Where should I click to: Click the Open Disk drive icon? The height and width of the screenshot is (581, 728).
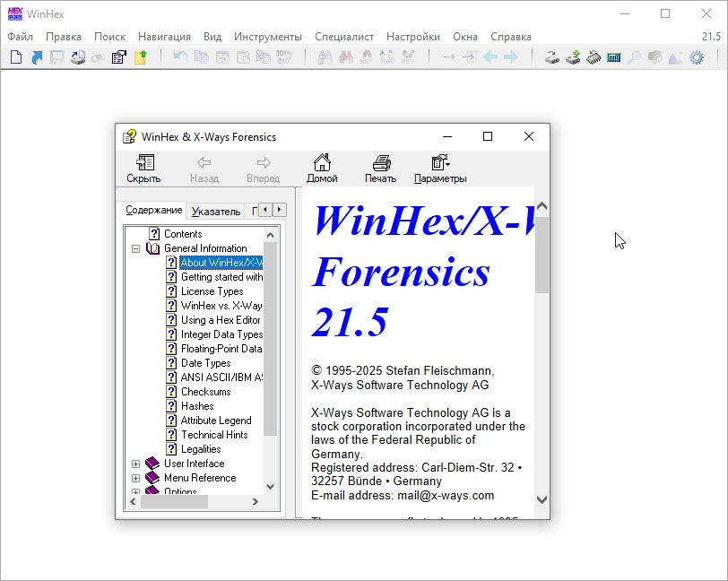pyautogui.click(x=552, y=57)
